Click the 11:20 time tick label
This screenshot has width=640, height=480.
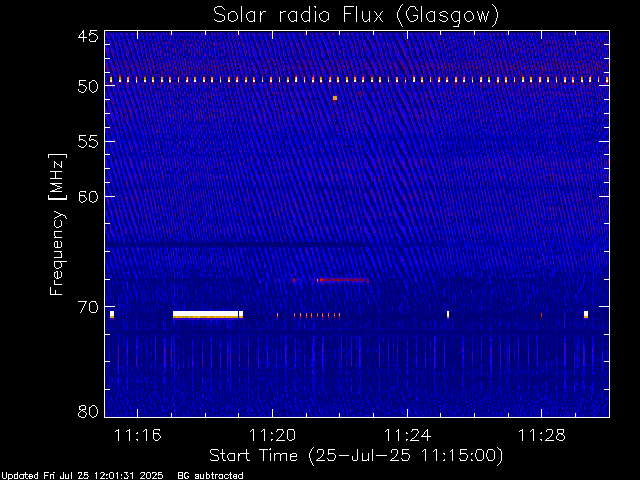(x=272, y=435)
